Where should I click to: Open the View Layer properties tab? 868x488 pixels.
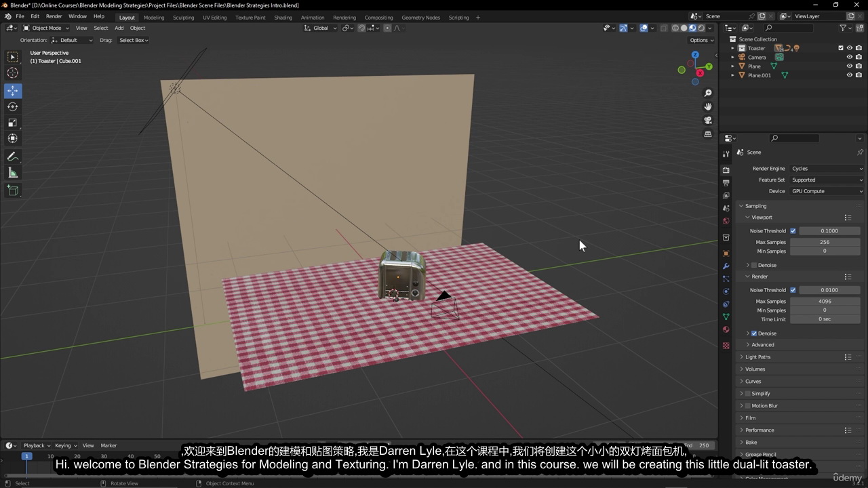(x=726, y=195)
